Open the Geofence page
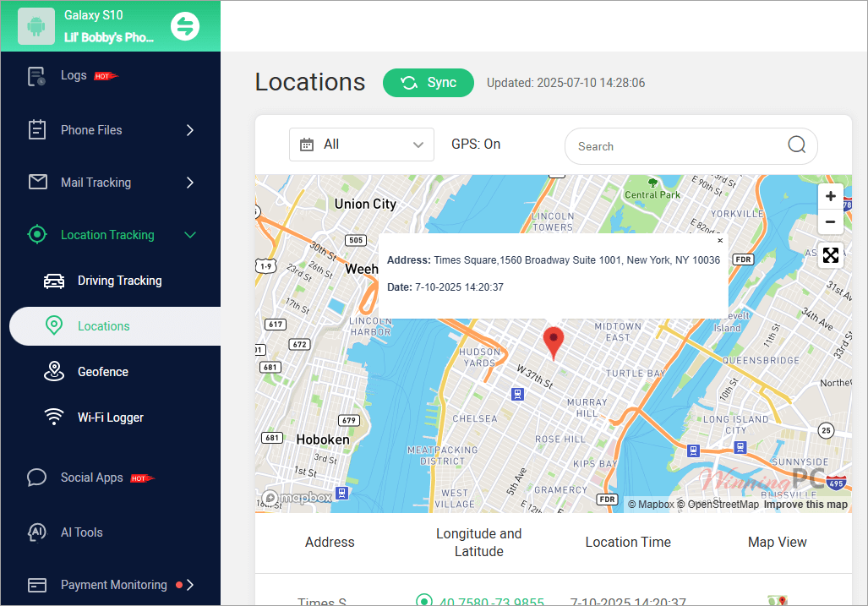Image resolution: width=868 pixels, height=606 pixels. [x=103, y=372]
